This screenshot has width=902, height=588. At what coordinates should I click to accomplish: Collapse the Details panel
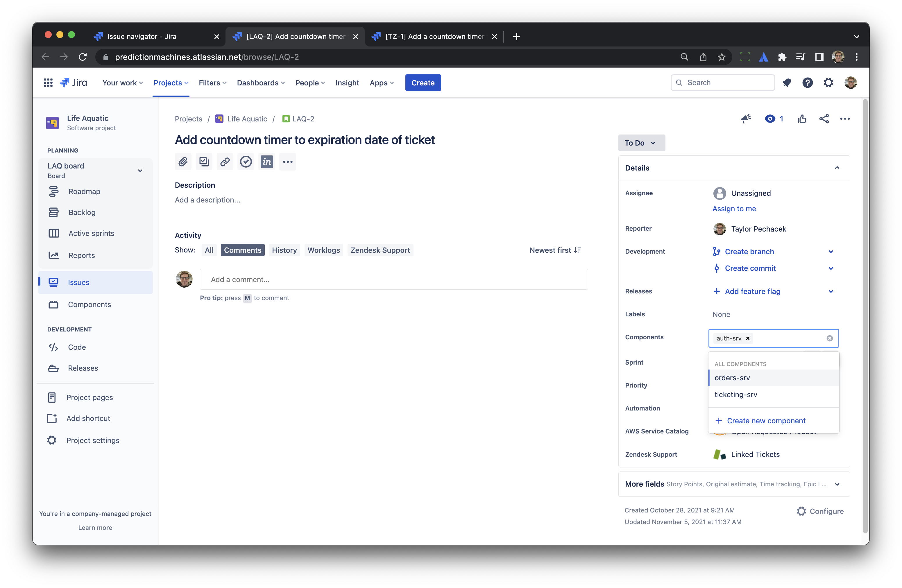[x=837, y=168]
